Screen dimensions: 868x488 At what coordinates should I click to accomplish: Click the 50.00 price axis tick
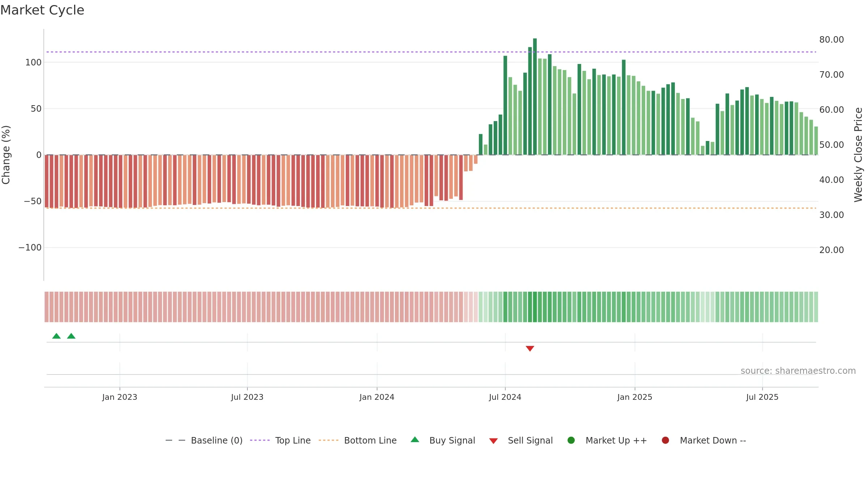coord(831,145)
